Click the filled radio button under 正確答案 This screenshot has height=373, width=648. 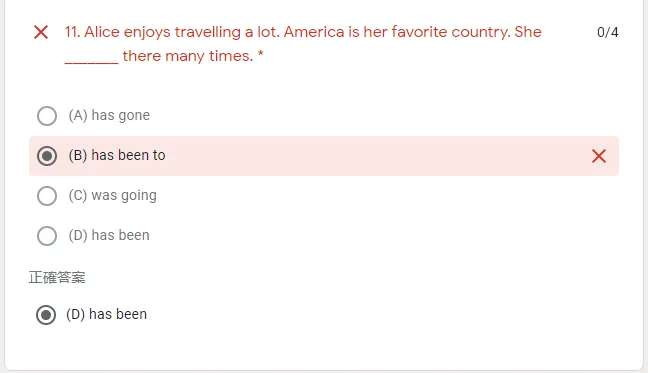pyautogui.click(x=46, y=315)
